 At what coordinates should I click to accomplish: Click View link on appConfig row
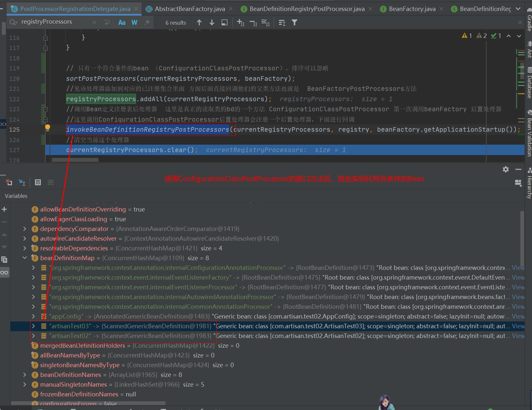pos(518,316)
